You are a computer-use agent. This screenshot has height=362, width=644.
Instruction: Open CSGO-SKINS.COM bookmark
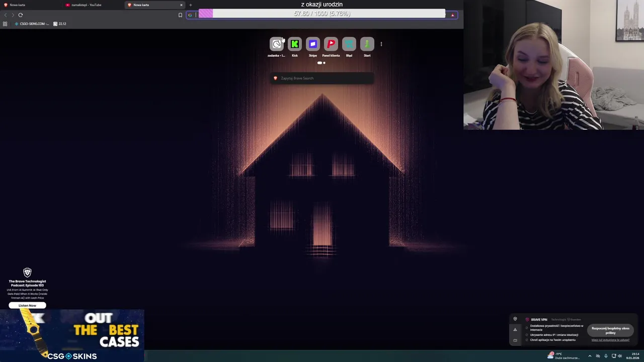(32, 24)
